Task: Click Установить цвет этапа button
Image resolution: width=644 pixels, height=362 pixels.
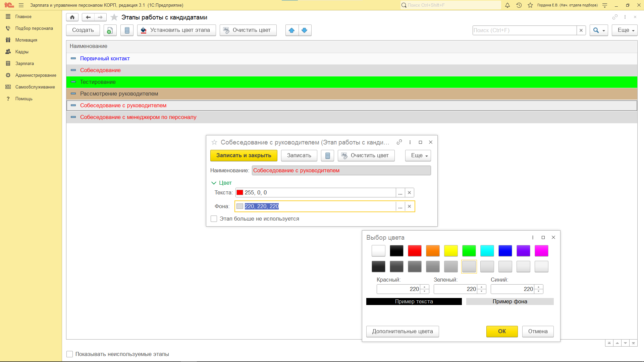Action: [x=176, y=30]
